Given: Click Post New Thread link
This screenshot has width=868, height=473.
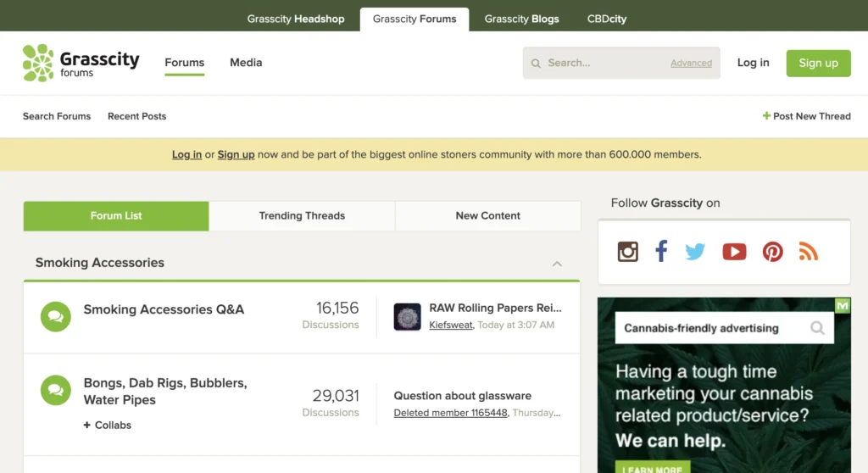Looking at the screenshot, I should 807,116.
